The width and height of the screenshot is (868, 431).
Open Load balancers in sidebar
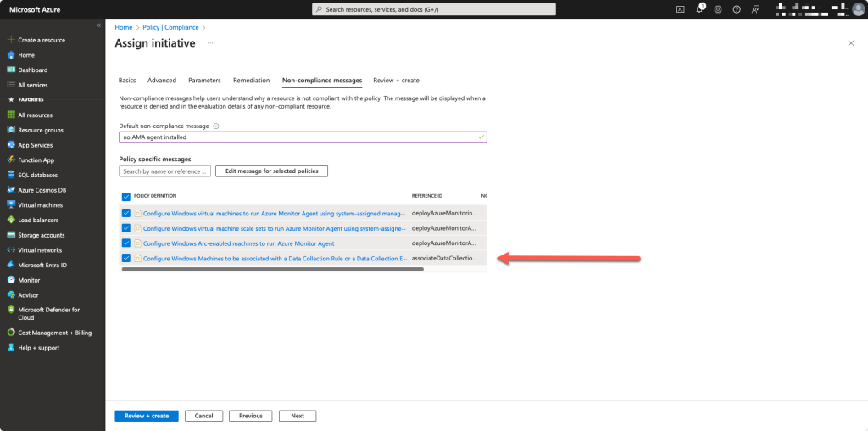click(38, 220)
